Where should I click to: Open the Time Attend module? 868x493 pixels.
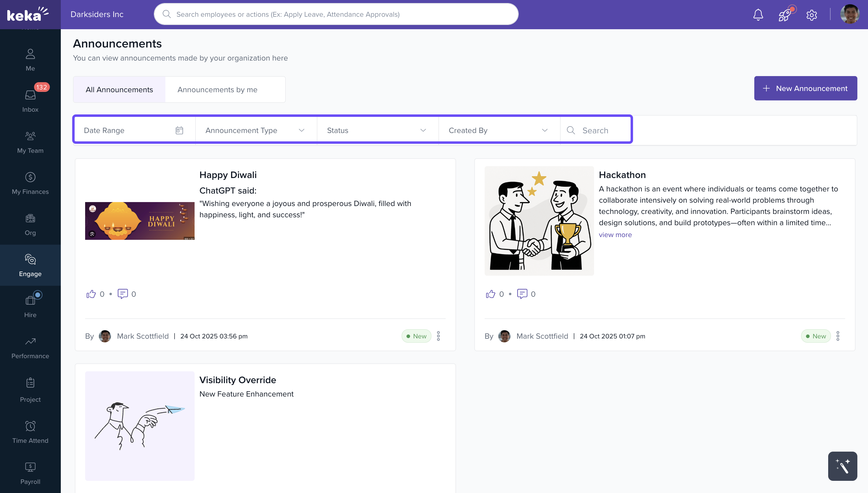[30, 432]
